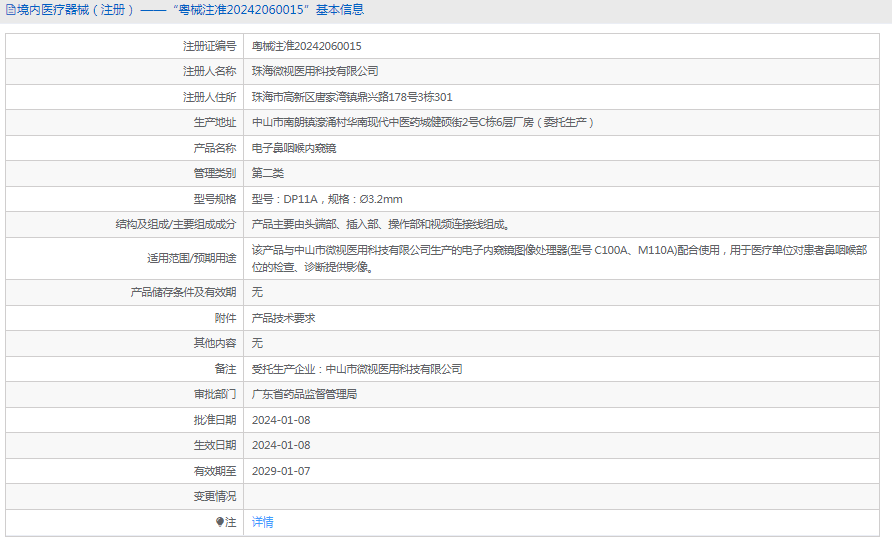Select management category value 第二类

click(x=268, y=173)
